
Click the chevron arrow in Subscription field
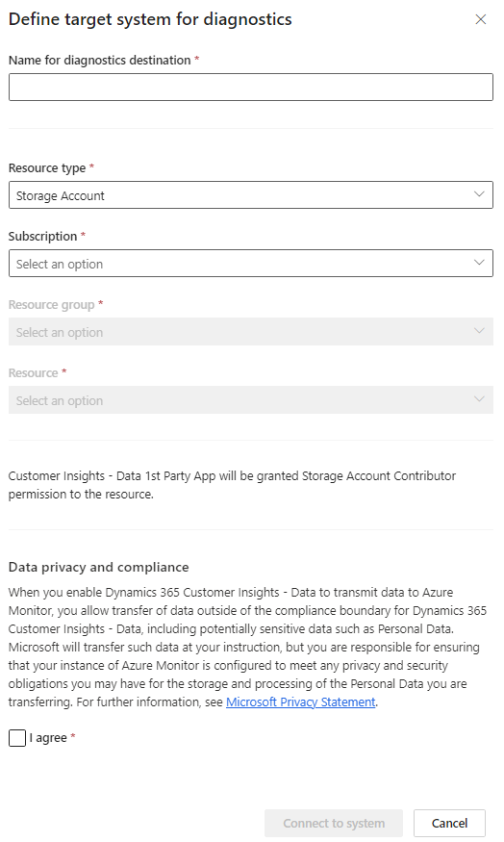pyautogui.click(x=479, y=263)
